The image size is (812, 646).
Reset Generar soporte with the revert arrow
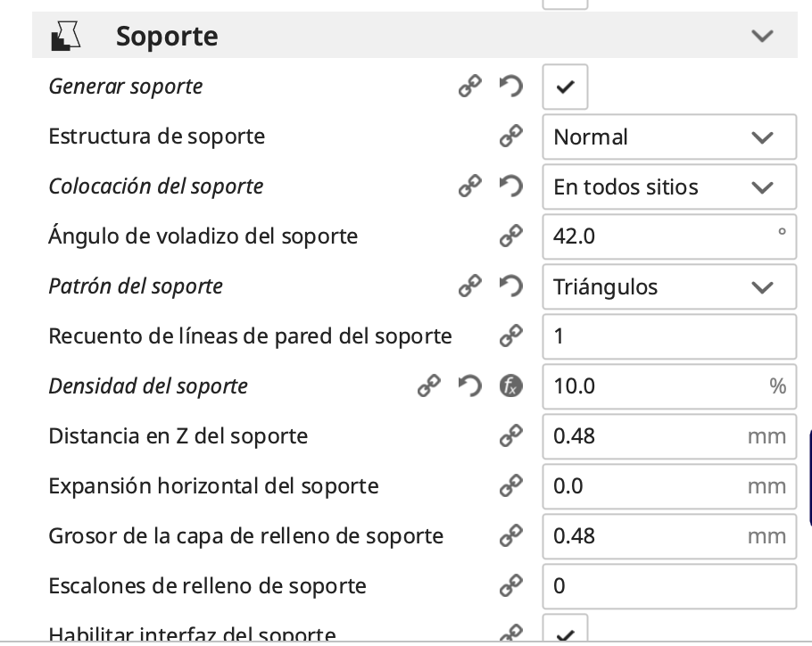[510, 87]
